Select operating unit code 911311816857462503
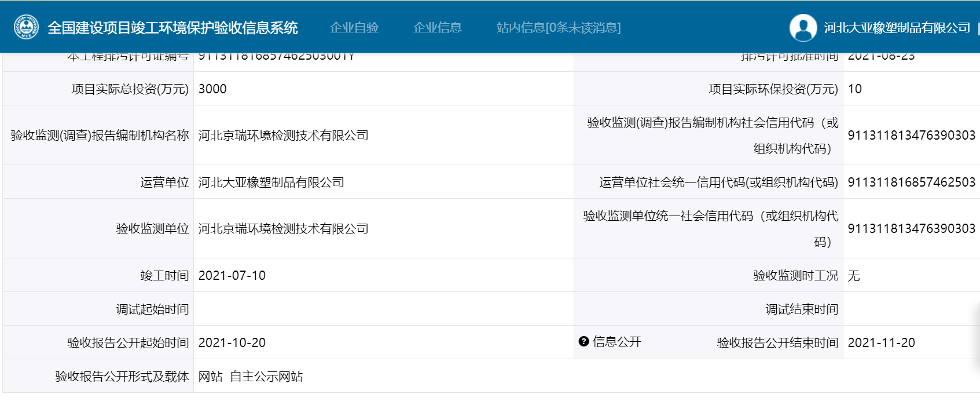The width and height of the screenshot is (980, 416). [x=912, y=182]
